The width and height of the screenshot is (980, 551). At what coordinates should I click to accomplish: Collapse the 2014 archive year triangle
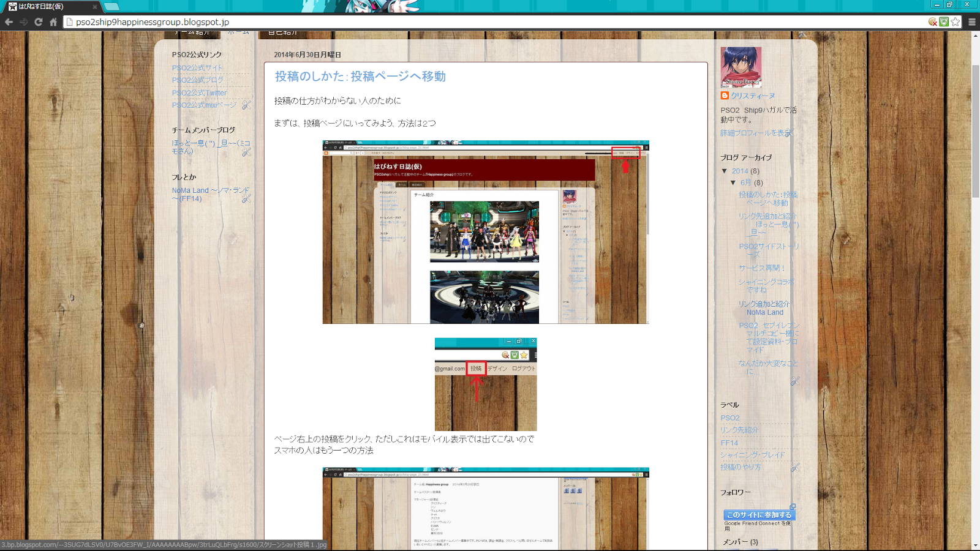pyautogui.click(x=725, y=171)
